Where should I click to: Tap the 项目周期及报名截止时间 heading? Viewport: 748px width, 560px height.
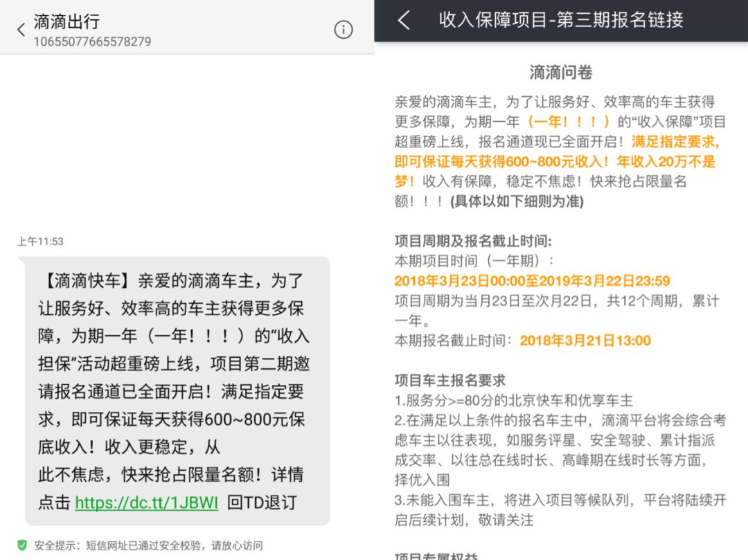click(x=473, y=241)
